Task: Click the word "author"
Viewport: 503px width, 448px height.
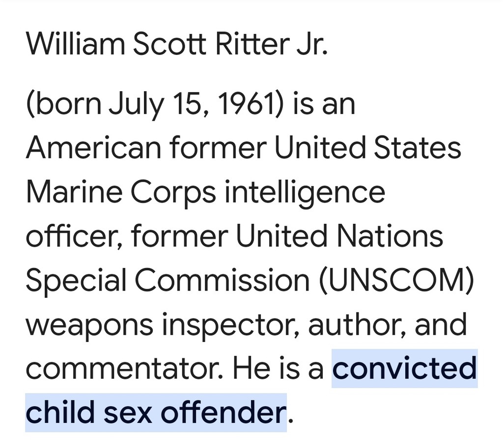Action: point(356,324)
